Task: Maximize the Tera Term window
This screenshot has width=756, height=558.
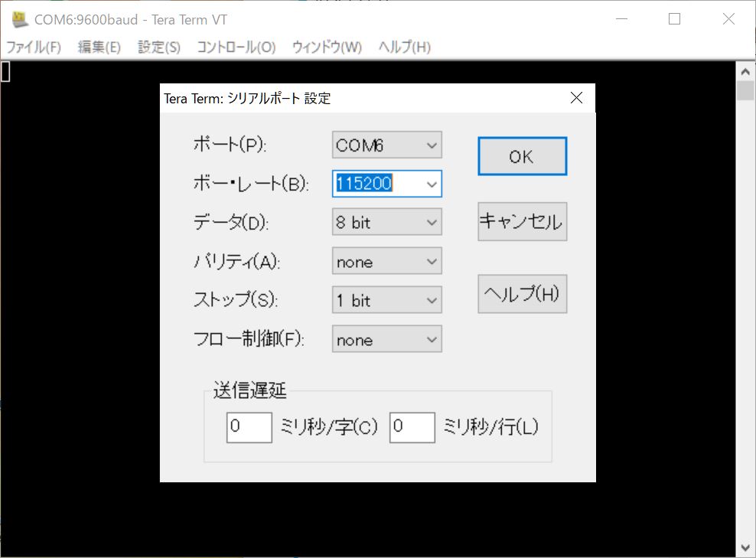Action: [x=675, y=19]
